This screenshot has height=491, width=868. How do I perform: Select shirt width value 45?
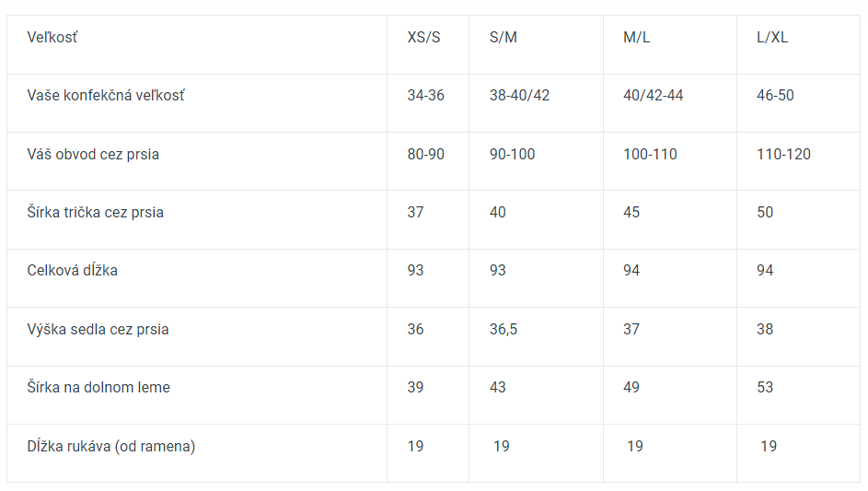click(631, 213)
